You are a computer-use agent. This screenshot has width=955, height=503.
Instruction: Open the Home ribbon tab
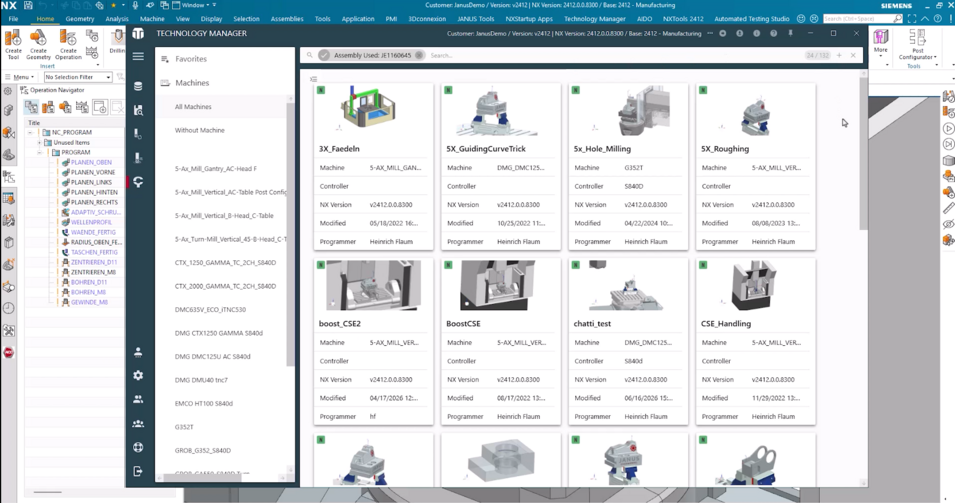click(45, 19)
